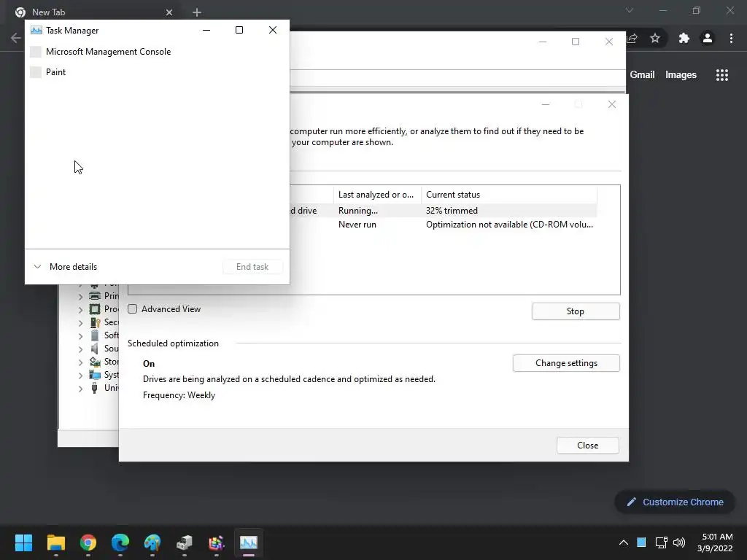Open the Chrome profile menu
The image size is (747, 560).
[x=708, y=38]
